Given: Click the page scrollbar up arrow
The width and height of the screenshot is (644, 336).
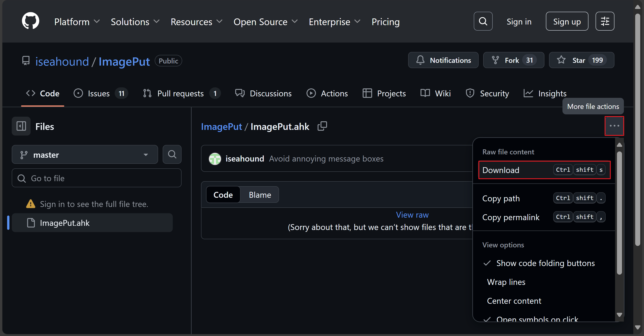Looking at the screenshot, I should click(x=638, y=7).
